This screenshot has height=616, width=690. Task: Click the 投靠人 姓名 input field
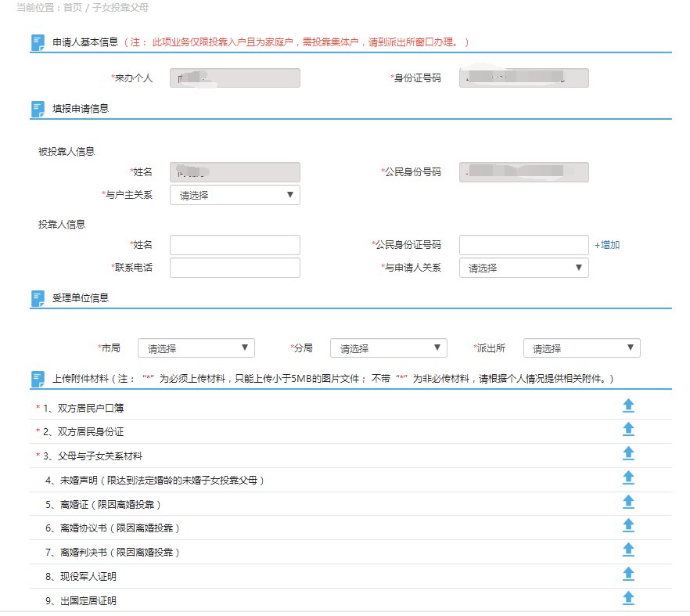click(x=235, y=245)
